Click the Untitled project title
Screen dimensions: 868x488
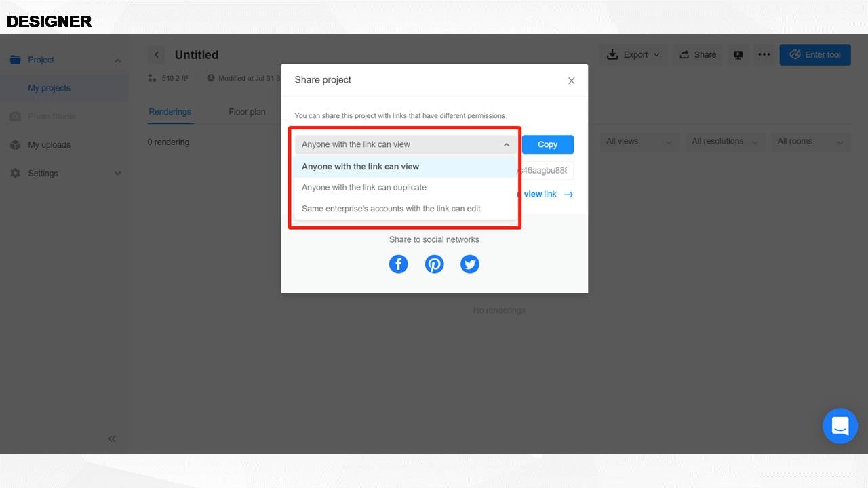coord(197,55)
